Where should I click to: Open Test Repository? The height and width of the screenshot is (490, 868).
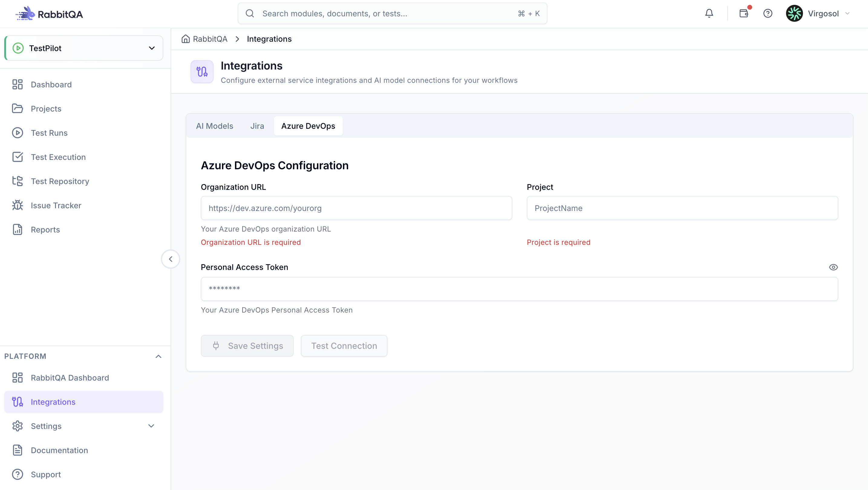(x=84, y=181)
